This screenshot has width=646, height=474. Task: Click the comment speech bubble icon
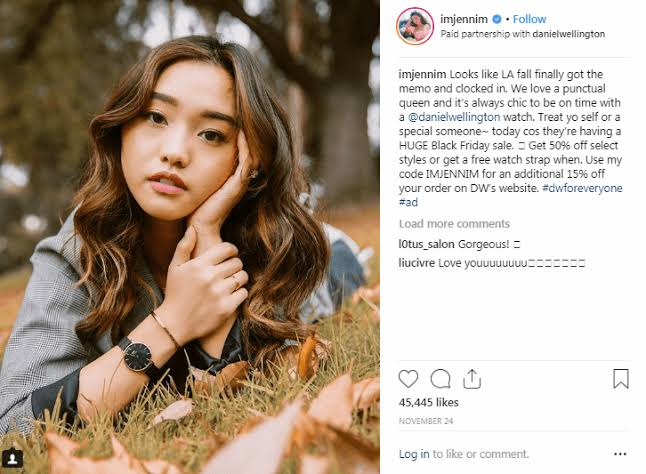tap(440, 379)
